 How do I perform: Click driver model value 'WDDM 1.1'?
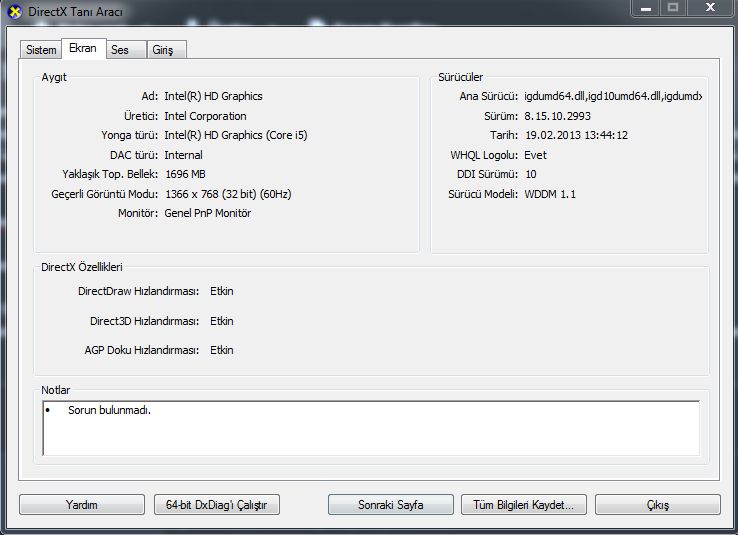click(550, 194)
